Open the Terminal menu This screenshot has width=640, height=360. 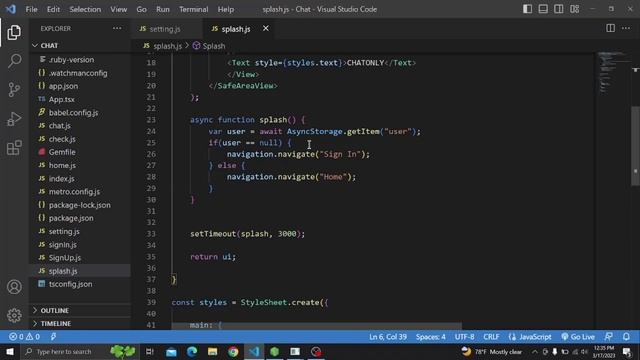[x=193, y=9]
